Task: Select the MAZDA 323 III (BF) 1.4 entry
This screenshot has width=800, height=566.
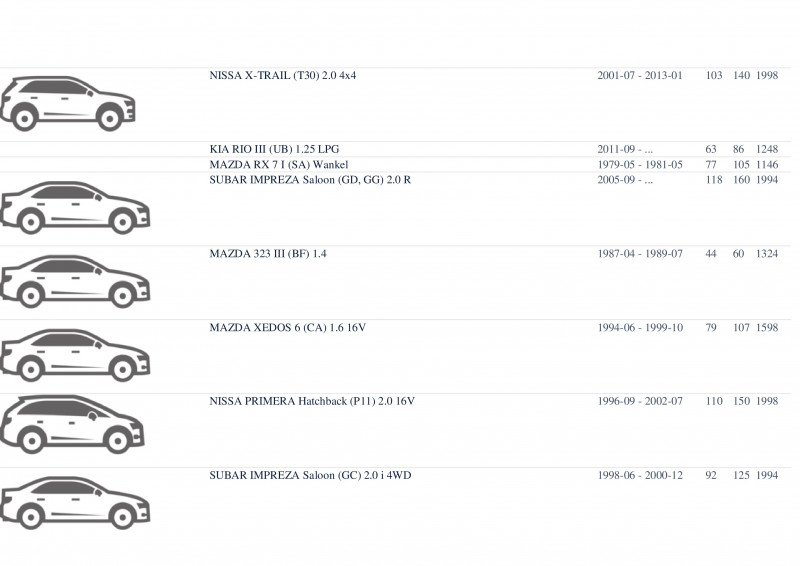Action: [x=268, y=254]
